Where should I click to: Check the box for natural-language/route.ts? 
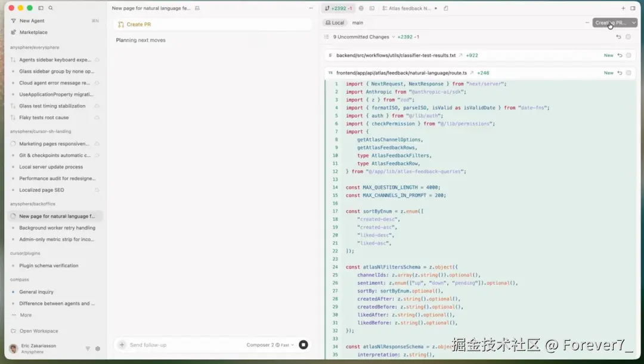coord(628,73)
